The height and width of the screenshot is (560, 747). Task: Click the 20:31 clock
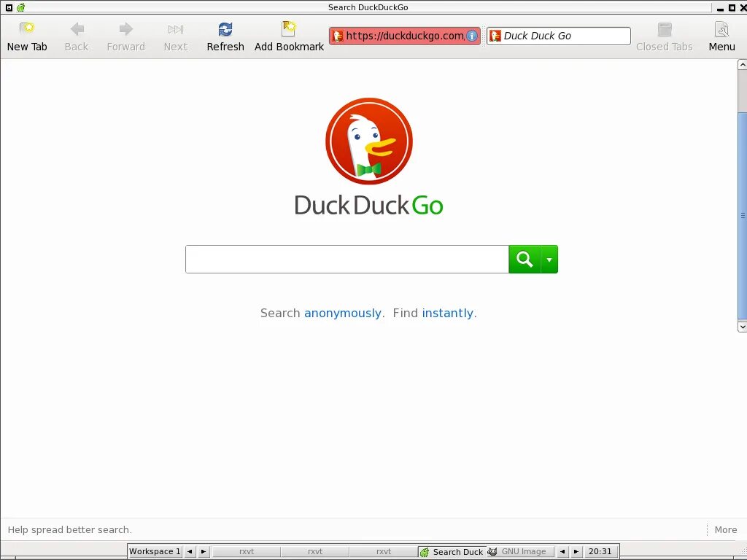coord(600,551)
